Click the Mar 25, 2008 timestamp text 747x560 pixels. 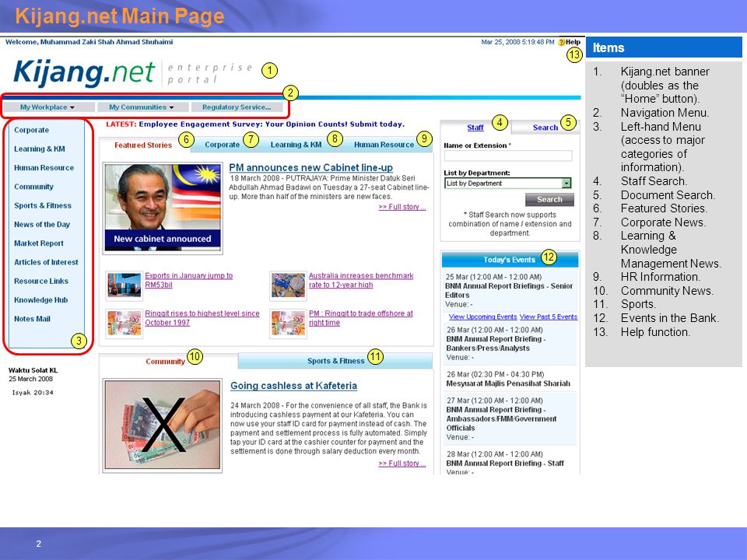(517, 42)
